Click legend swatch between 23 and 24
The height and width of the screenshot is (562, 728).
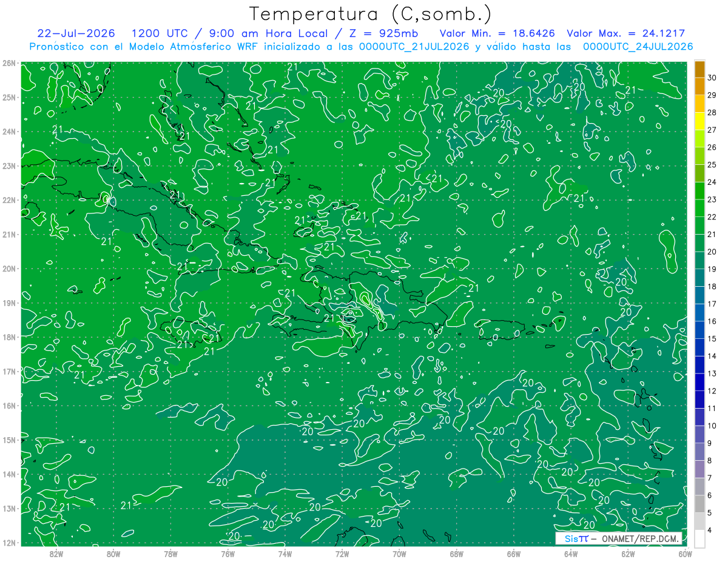(699, 191)
